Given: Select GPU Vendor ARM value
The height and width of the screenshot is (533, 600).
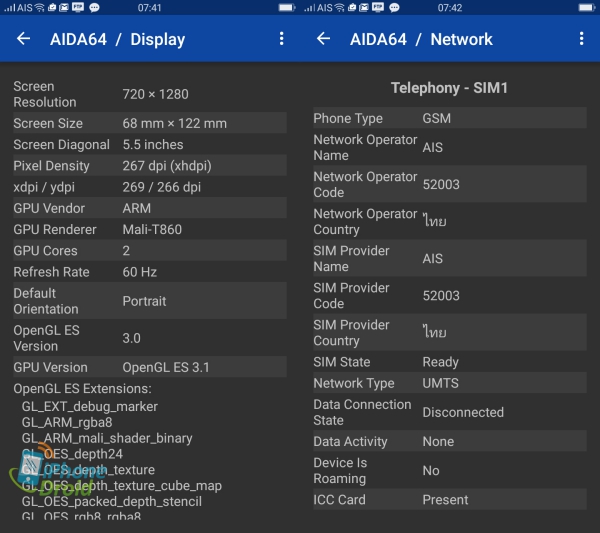Looking at the screenshot, I should point(137,208).
